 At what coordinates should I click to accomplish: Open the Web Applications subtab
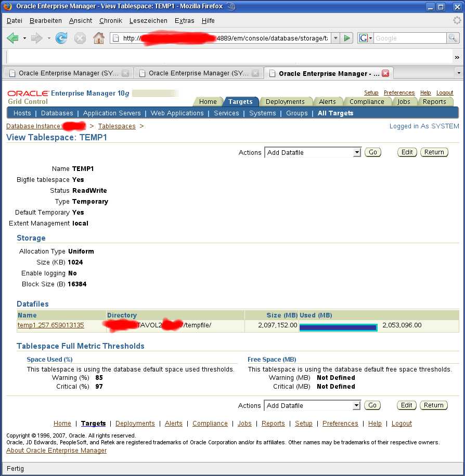pyautogui.click(x=177, y=113)
